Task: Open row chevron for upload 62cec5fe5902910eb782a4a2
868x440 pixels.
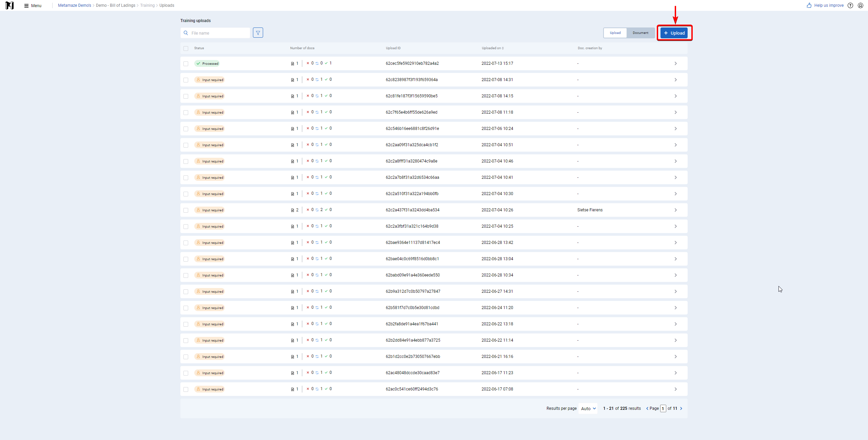Action: 675,63
